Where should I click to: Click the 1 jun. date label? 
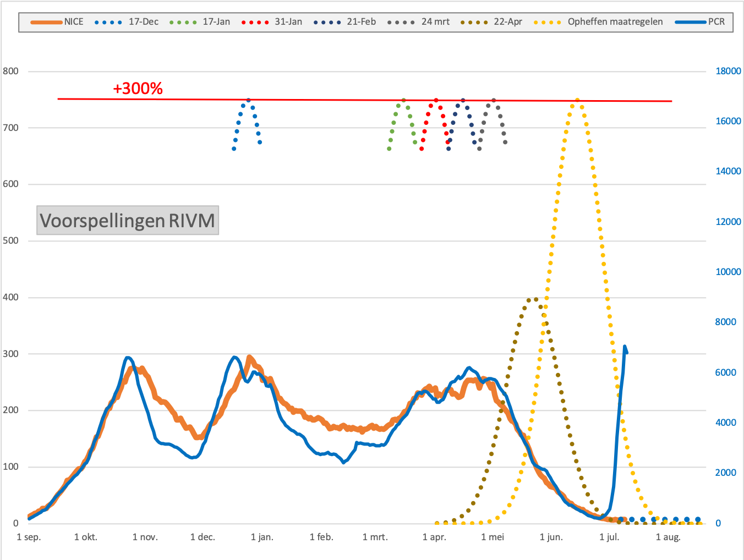(551, 537)
